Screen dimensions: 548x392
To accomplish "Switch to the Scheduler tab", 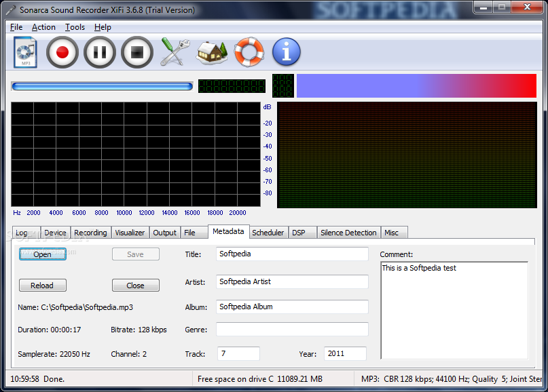I will [x=268, y=233].
